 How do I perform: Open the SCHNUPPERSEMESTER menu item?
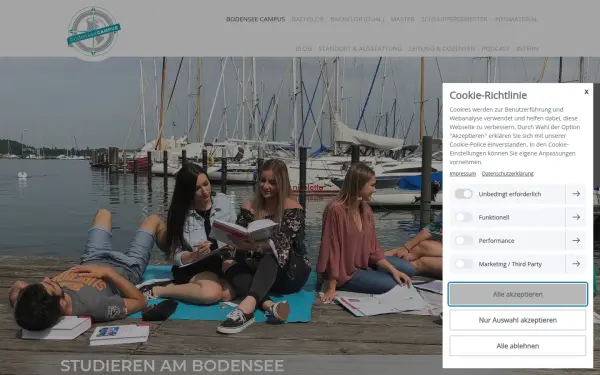coord(454,19)
